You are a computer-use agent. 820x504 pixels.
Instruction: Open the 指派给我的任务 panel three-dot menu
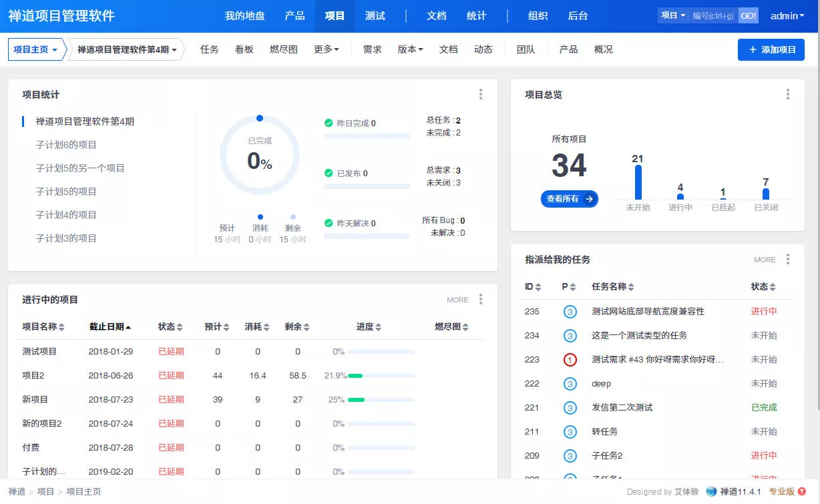[x=788, y=260]
